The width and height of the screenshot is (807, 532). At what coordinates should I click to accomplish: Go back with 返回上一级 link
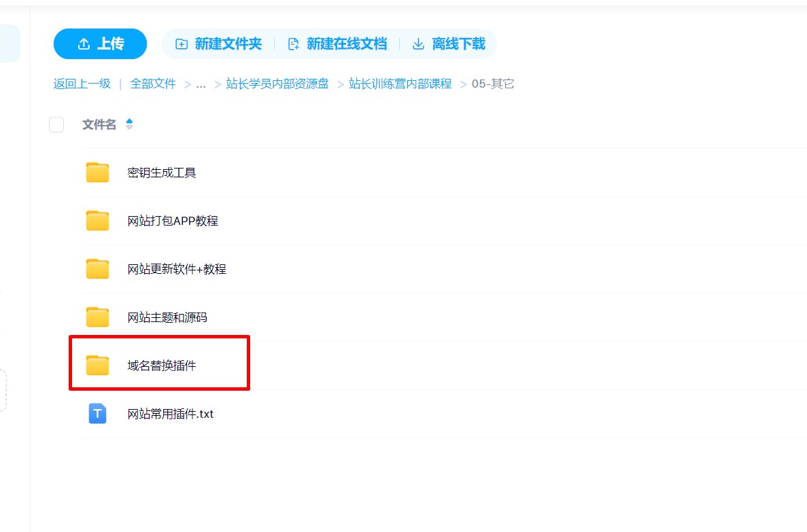(x=82, y=84)
